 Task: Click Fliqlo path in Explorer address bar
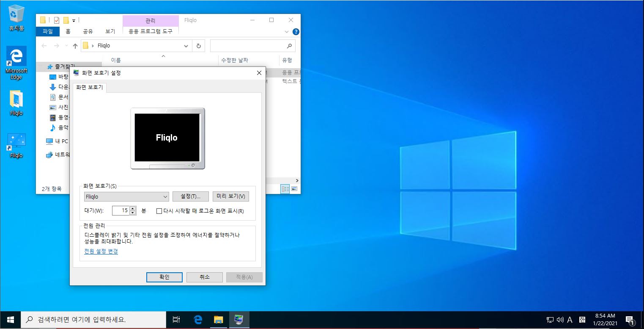[103, 46]
